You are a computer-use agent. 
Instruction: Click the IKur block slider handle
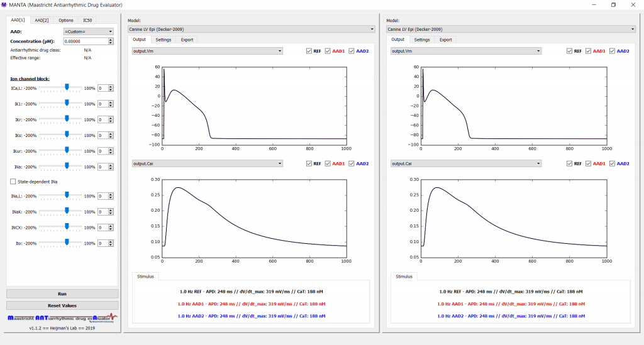[67, 150]
